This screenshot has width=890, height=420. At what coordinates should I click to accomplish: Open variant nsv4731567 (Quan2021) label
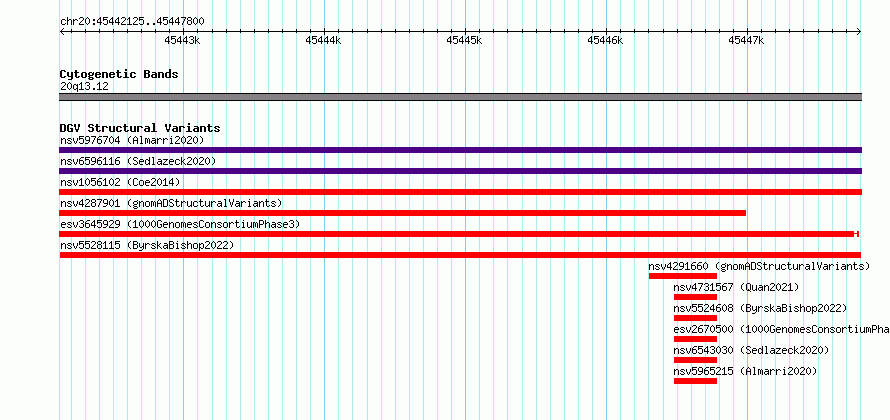pyautogui.click(x=736, y=287)
